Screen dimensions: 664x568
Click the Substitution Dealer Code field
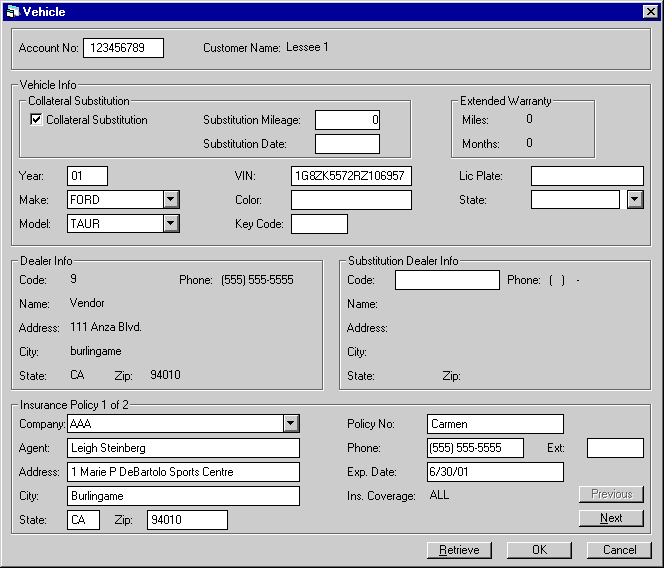[x=447, y=280]
